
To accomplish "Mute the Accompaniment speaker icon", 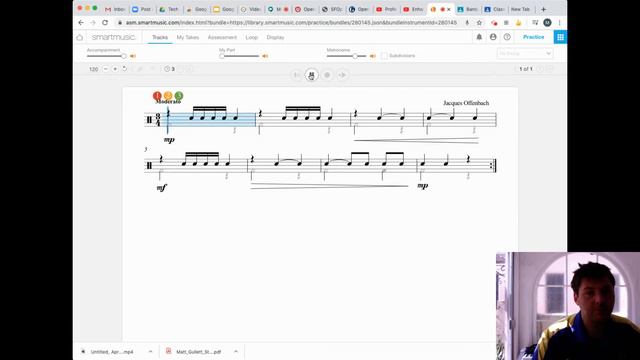I will (x=133, y=56).
